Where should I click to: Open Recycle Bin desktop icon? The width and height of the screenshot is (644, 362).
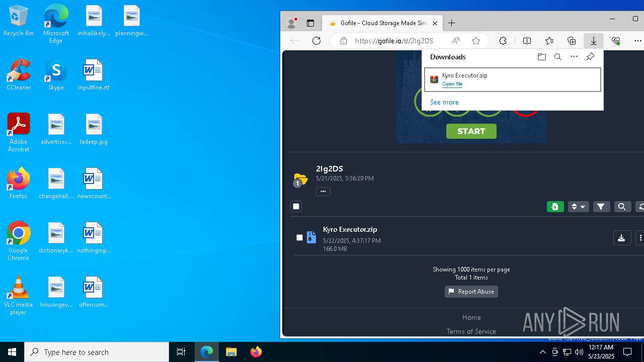coord(19,22)
